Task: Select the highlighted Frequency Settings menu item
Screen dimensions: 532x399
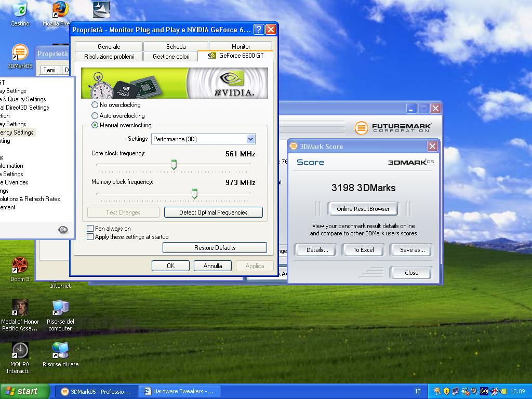Action: tap(17, 132)
